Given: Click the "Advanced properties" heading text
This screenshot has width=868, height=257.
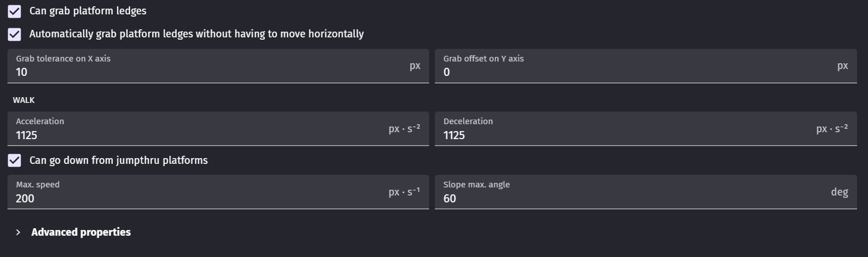Looking at the screenshot, I should click(81, 232).
